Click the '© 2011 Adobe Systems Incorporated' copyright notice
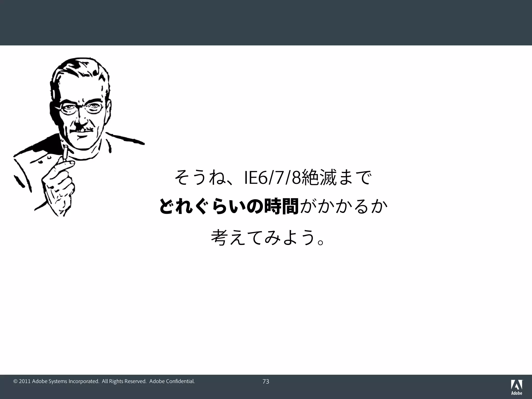Screen dimensions: 532x399 coord(104,381)
